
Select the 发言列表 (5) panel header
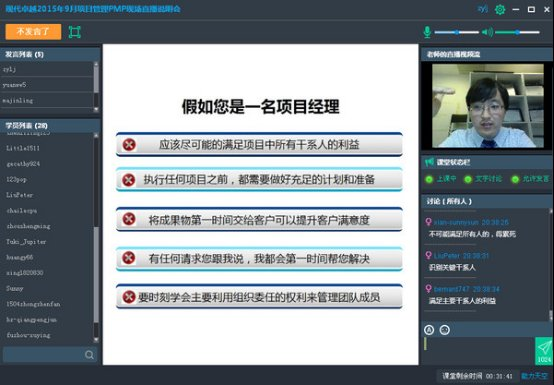50,54
